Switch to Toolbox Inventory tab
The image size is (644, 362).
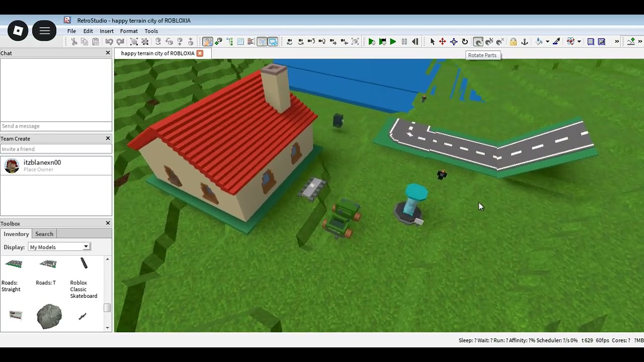16,234
